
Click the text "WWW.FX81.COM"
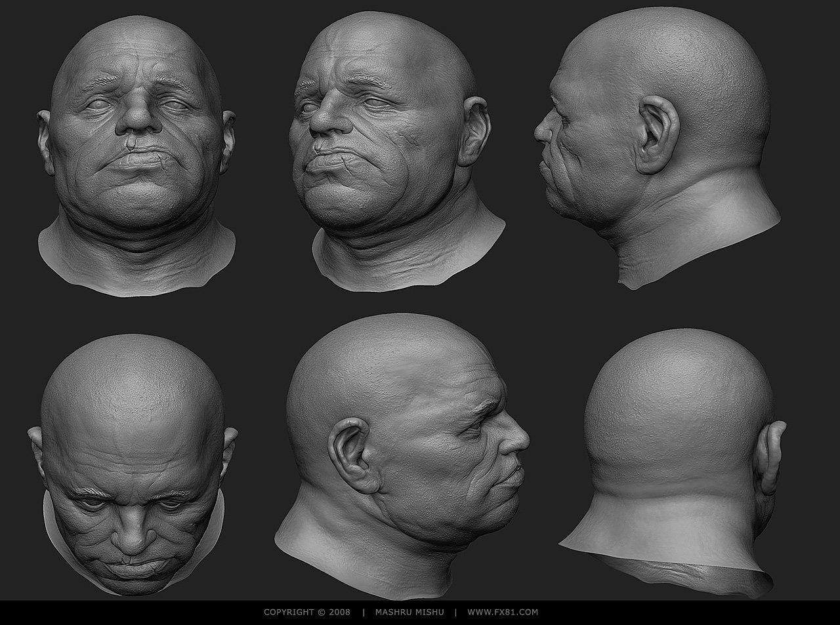pos(503,613)
